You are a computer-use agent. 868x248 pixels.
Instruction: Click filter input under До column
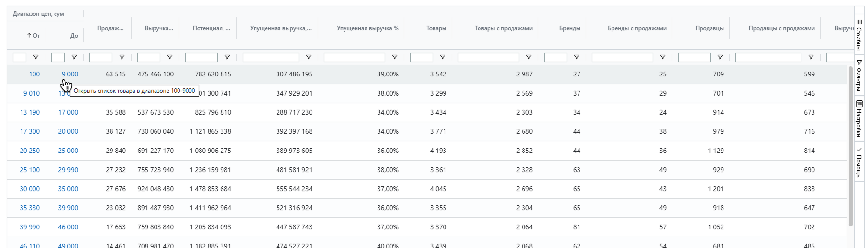58,57
